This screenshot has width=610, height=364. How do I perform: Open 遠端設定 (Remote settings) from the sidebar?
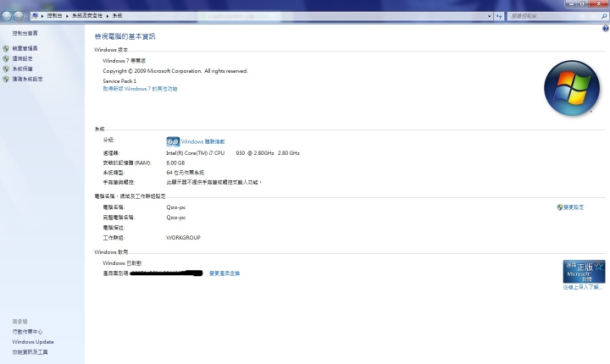click(x=22, y=58)
